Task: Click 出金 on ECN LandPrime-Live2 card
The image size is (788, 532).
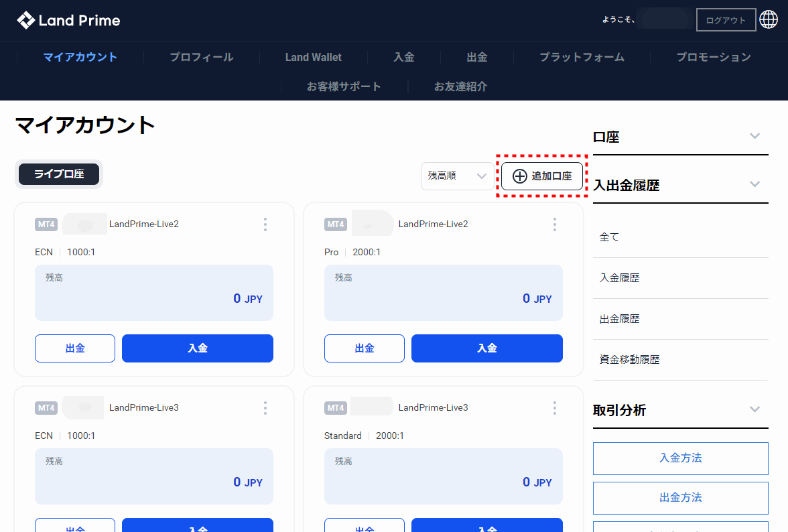Action: point(75,348)
